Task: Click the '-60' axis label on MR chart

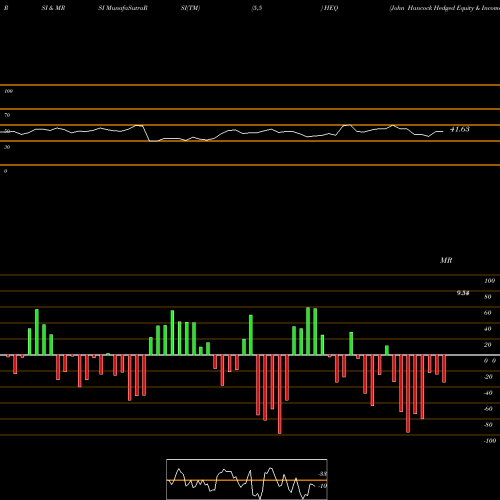Action: click(488, 409)
